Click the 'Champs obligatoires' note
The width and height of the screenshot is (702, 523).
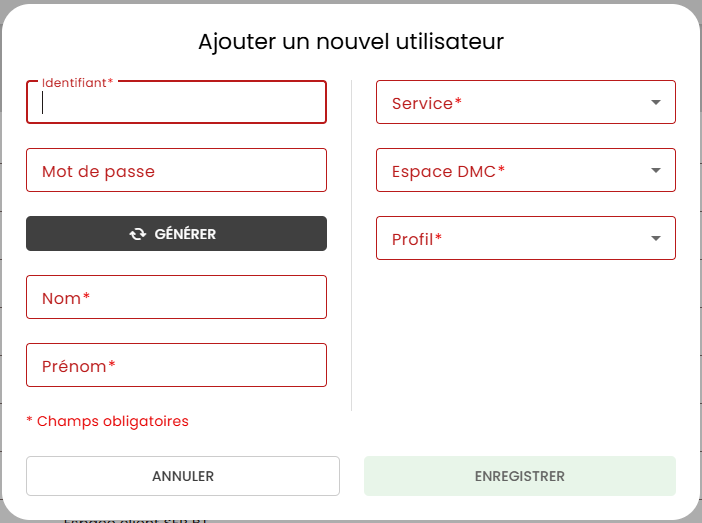click(108, 421)
